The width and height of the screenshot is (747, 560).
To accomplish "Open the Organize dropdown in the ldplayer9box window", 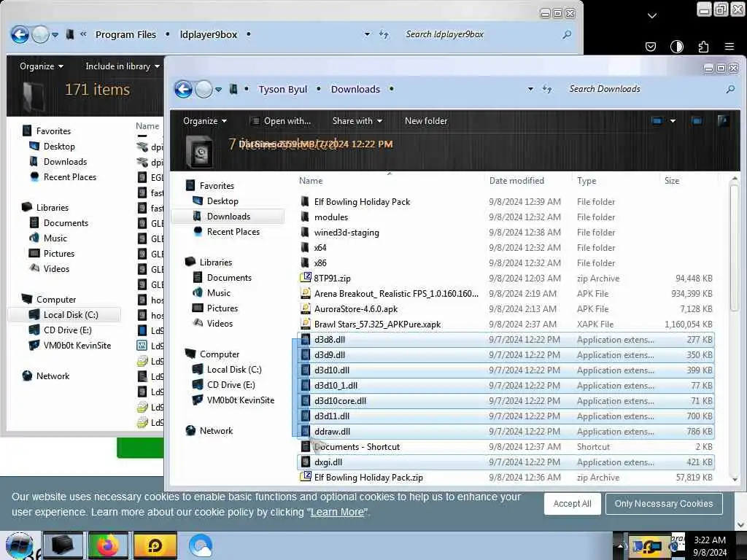I will 42,66.
